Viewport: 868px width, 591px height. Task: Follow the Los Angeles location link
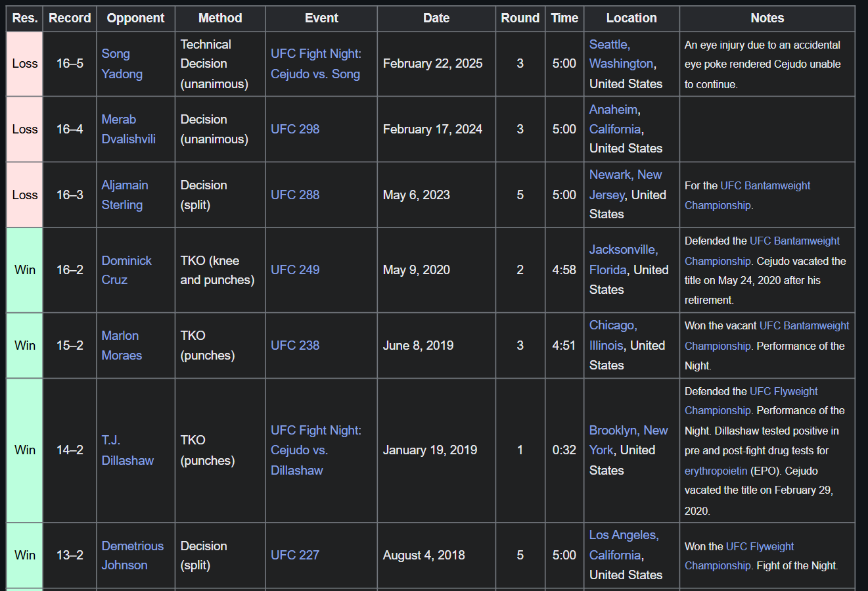[x=624, y=535]
